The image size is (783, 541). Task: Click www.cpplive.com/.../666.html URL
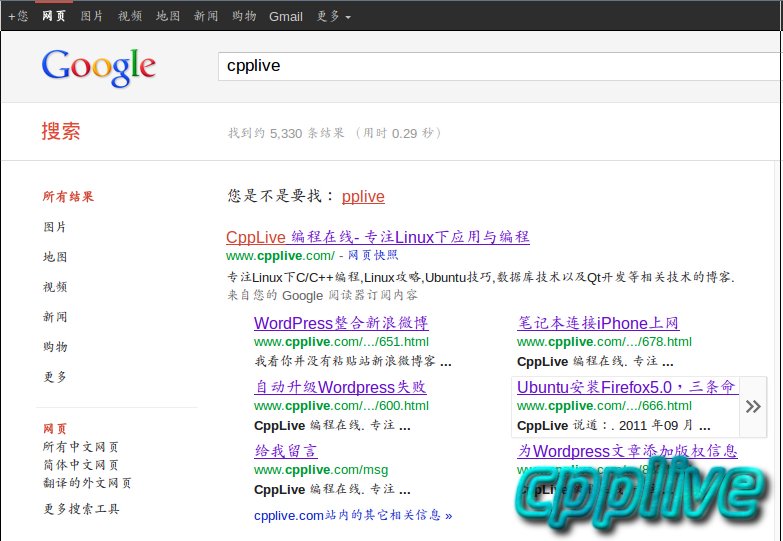(604, 406)
